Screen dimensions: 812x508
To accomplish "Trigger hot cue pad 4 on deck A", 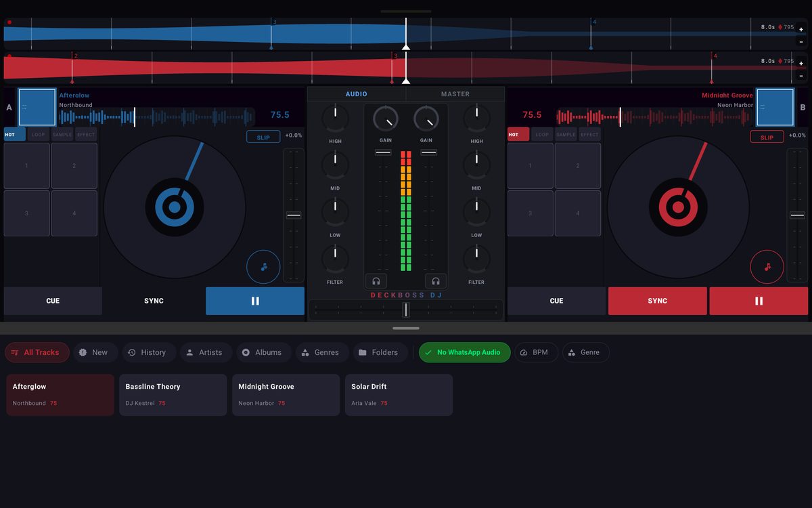I will click(x=74, y=213).
